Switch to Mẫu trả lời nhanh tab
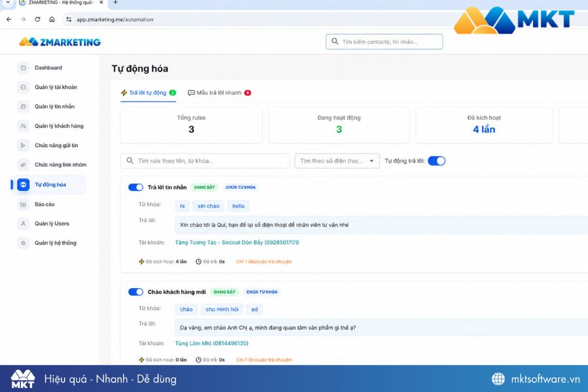Image resolution: width=588 pixels, height=392 pixels. tap(220, 93)
